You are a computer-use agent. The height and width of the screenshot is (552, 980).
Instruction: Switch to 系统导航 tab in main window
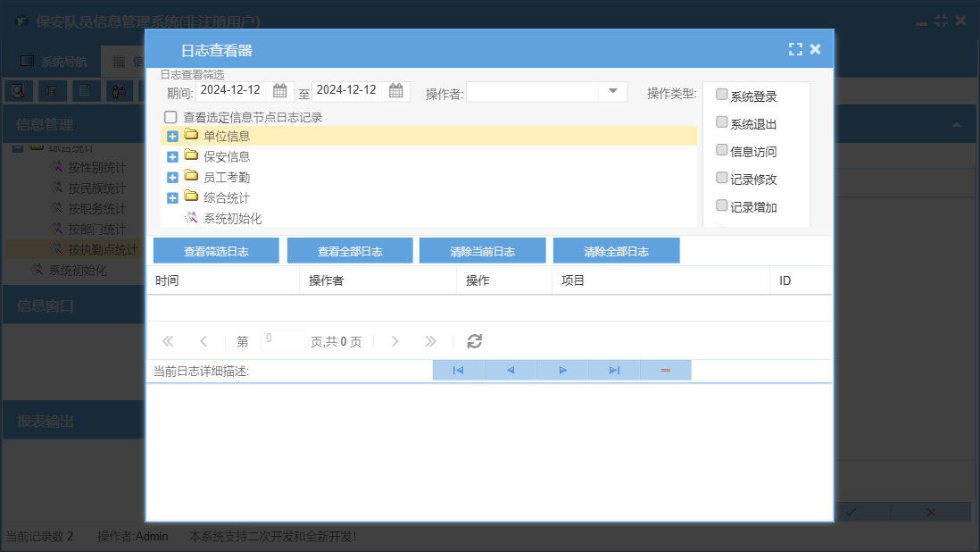54,62
